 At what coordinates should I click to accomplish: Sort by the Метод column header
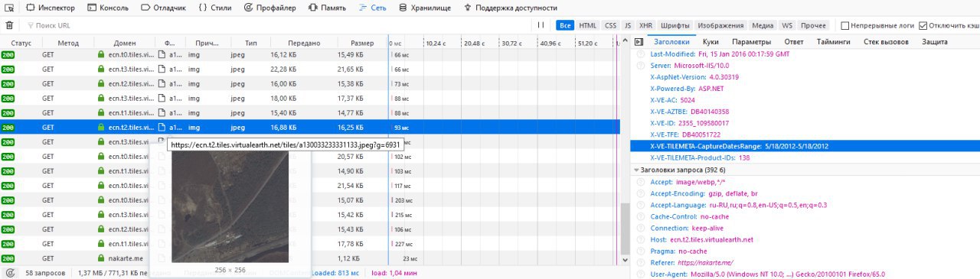[x=68, y=44]
